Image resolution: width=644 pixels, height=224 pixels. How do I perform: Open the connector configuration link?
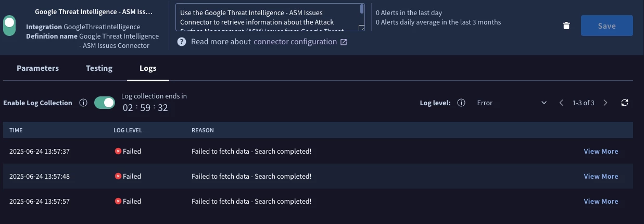295,42
